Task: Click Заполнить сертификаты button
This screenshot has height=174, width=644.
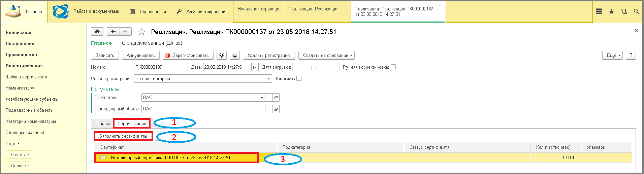Action: tap(123, 136)
